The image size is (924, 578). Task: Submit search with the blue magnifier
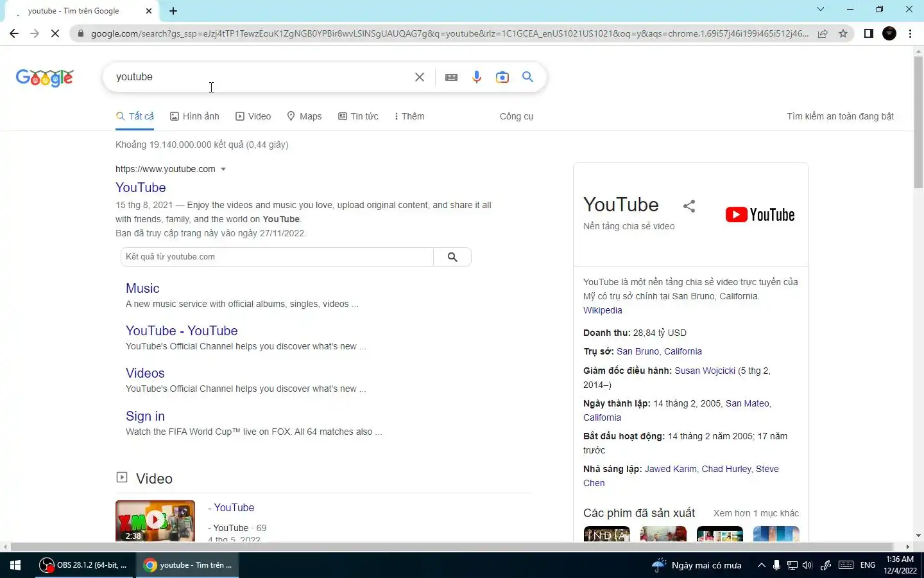coord(527,77)
